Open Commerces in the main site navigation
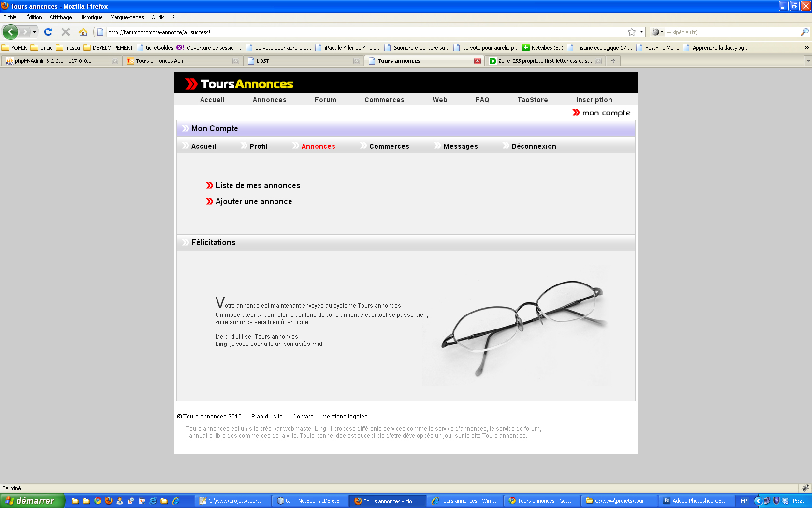This screenshot has height=508, width=812. (384, 100)
